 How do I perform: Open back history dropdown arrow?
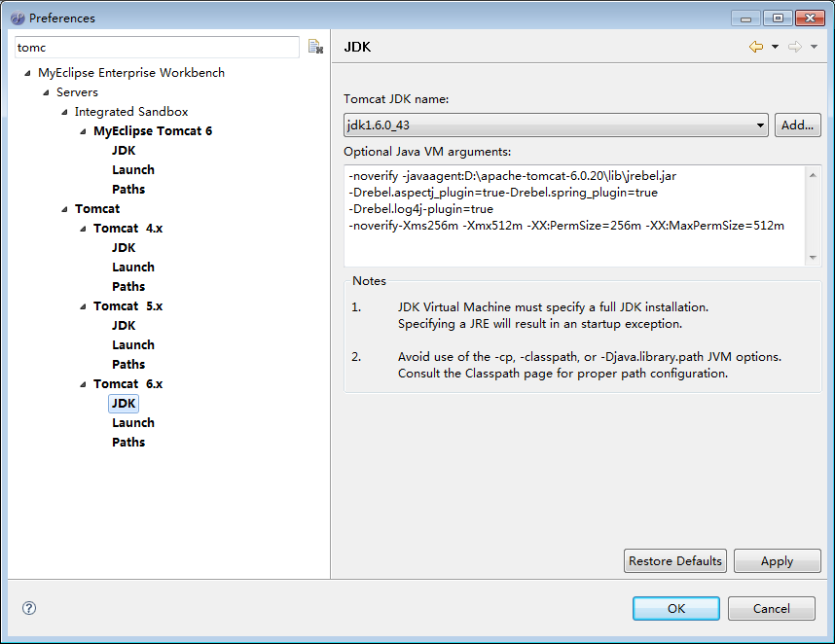point(775,47)
